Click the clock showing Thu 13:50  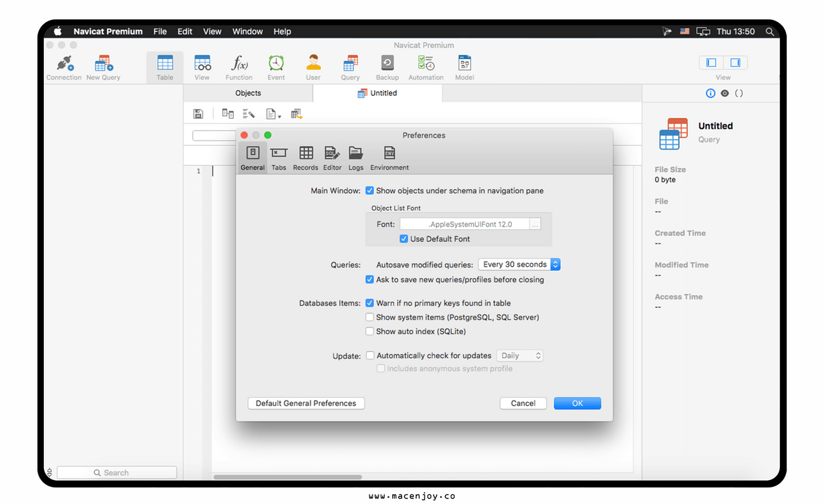(736, 32)
